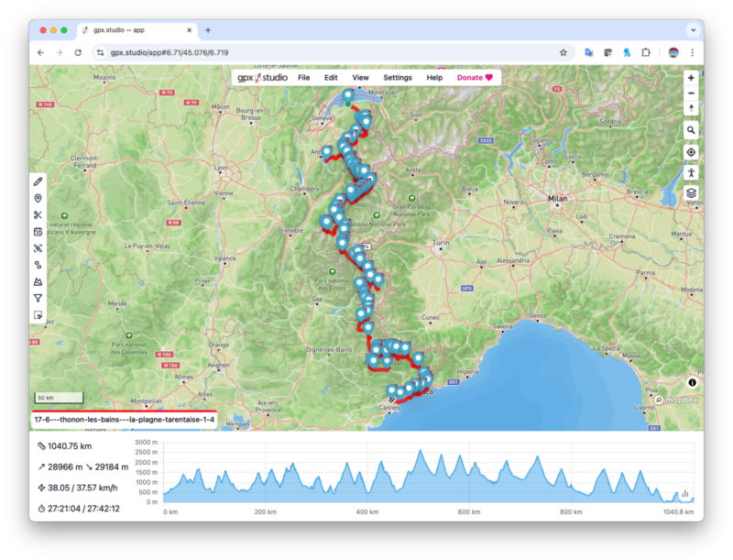Reset the map compass bearing
This screenshot has width=733, height=560.
click(691, 108)
